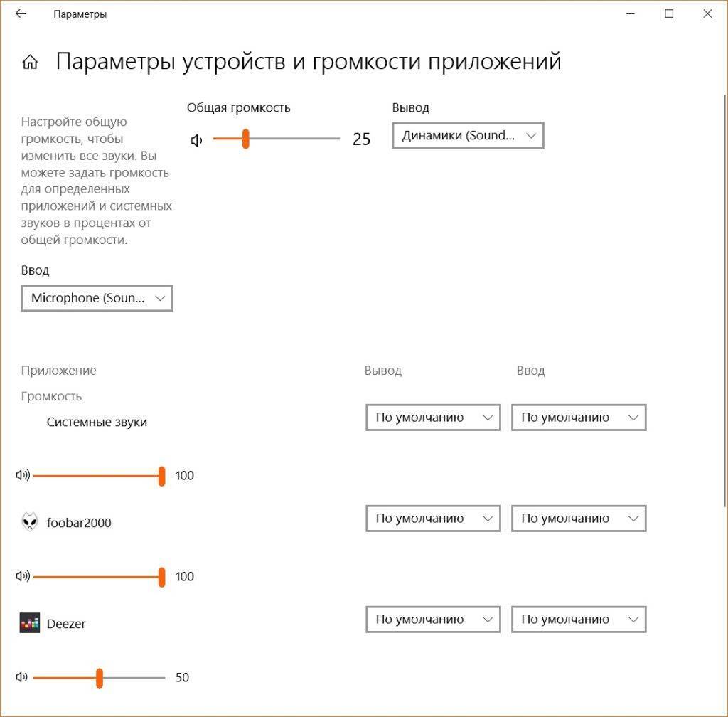The width and height of the screenshot is (728, 717).
Task: Maximize the Settings window
Action: pos(669,14)
